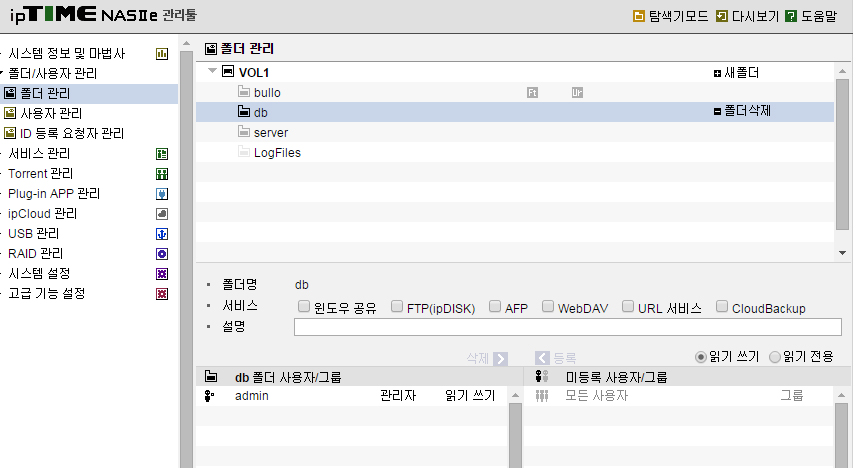This screenshot has width=862, height=468.
Task: Click the Plug-in APP 관리 plug icon
Action: pos(162,194)
